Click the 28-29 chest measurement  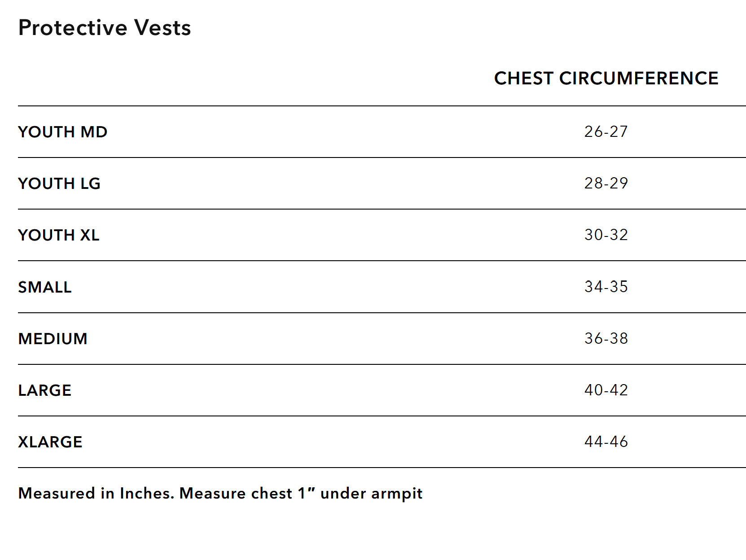click(x=606, y=183)
